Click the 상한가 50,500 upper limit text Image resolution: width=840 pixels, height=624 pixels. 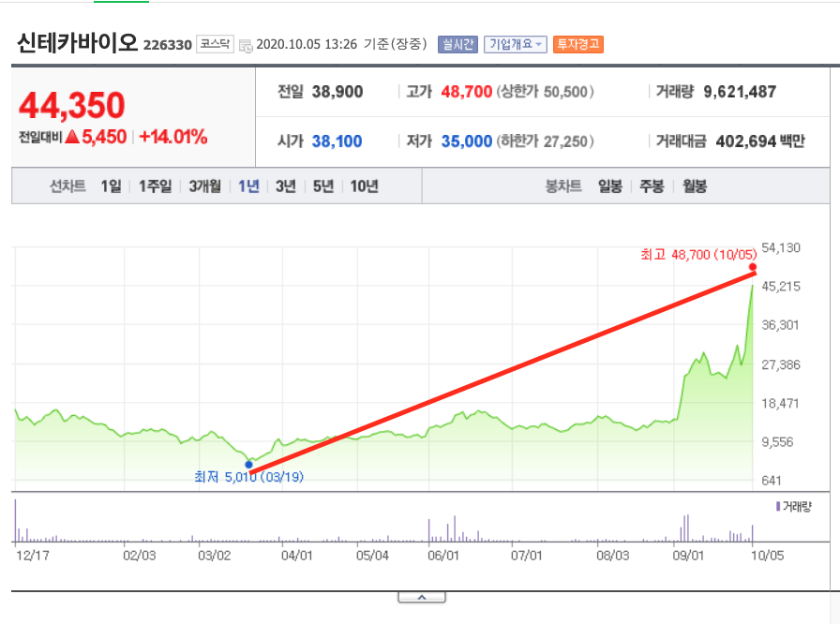(x=545, y=92)
